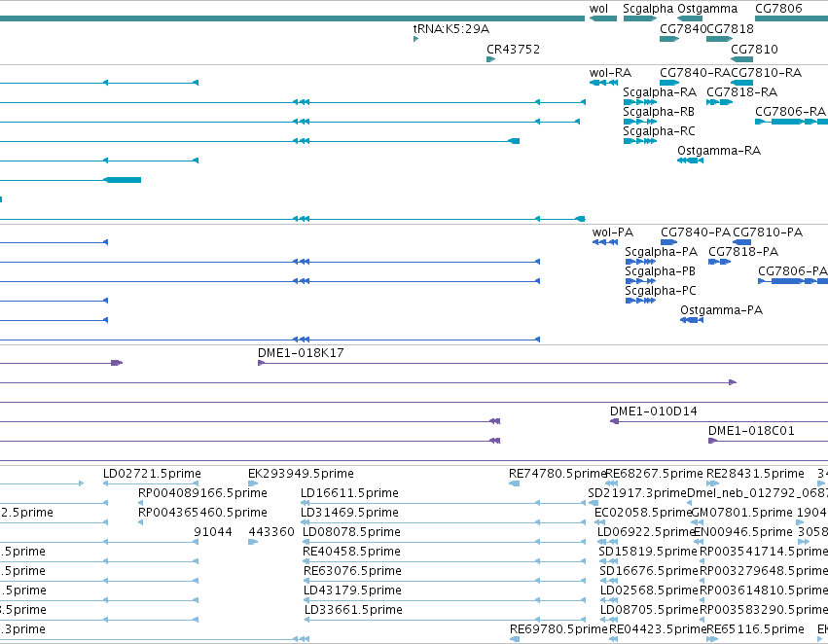Open the DME1-018C01 clone label
Screen dimensions: 828x644
(x=751, y=431)
